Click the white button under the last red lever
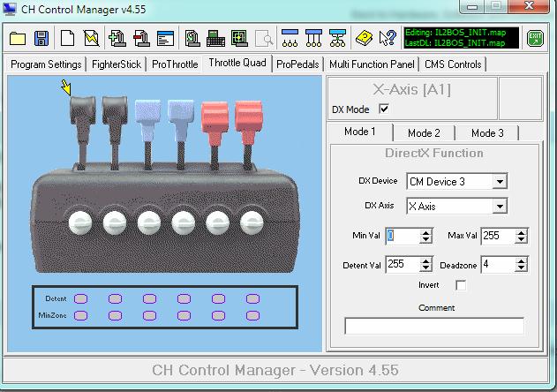Screen dimensions: 557x392 (252, 222)
